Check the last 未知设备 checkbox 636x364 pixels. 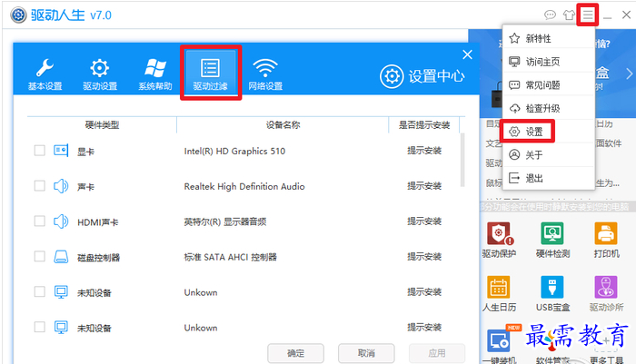(39, 327)
